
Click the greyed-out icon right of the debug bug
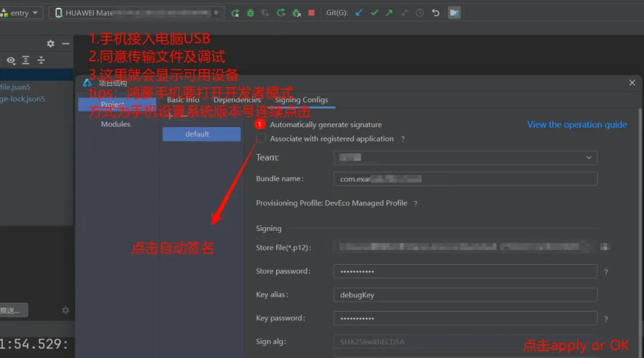[x=265, y=13]
